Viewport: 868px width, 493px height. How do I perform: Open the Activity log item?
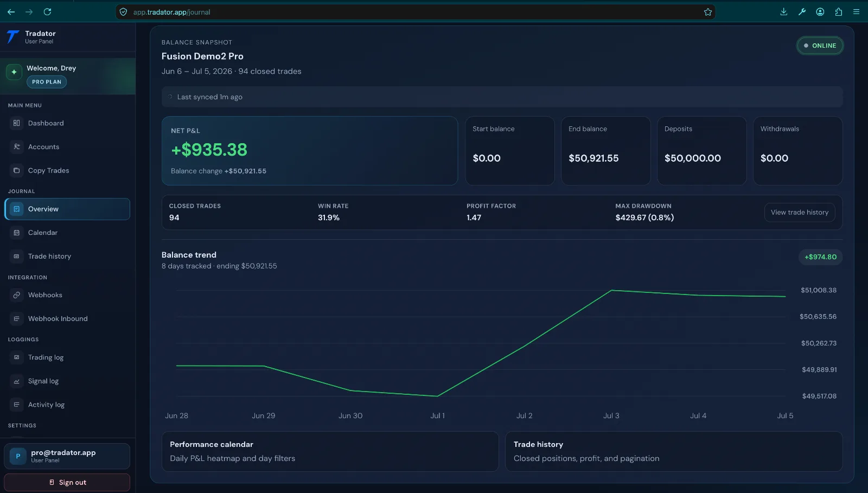67,405
